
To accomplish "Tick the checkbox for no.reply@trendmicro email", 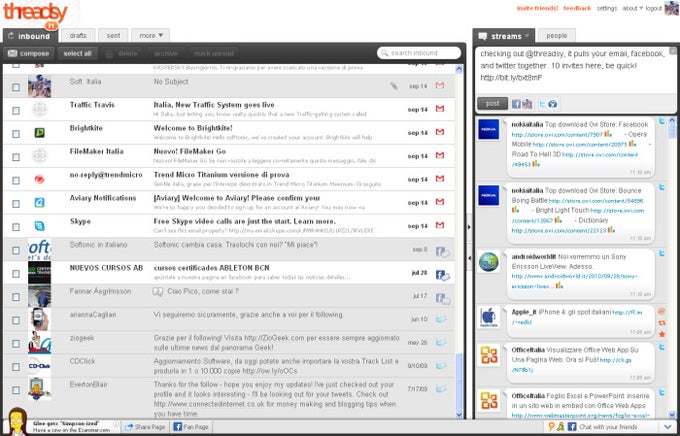I will [16, 180].
